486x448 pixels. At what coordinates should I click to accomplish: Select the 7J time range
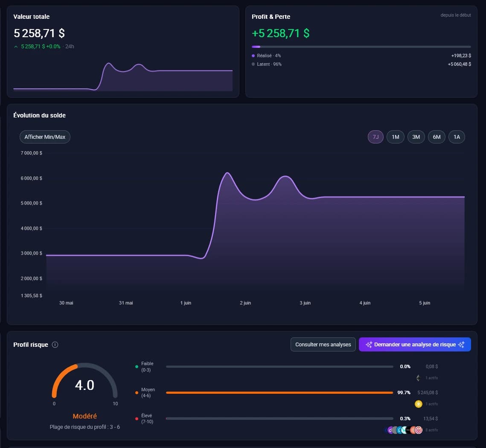coord(375,137)
